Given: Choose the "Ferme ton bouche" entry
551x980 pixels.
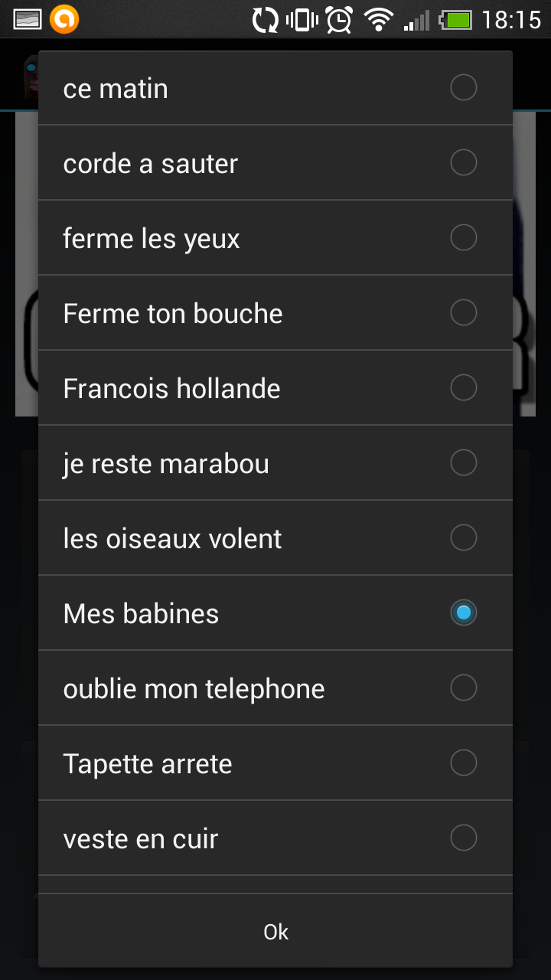Looking at the screenshot, I should coord(463,313).
